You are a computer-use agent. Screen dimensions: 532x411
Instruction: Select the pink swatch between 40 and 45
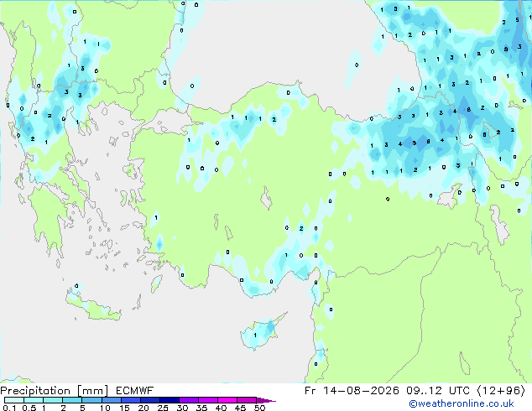tap(227, 400)
